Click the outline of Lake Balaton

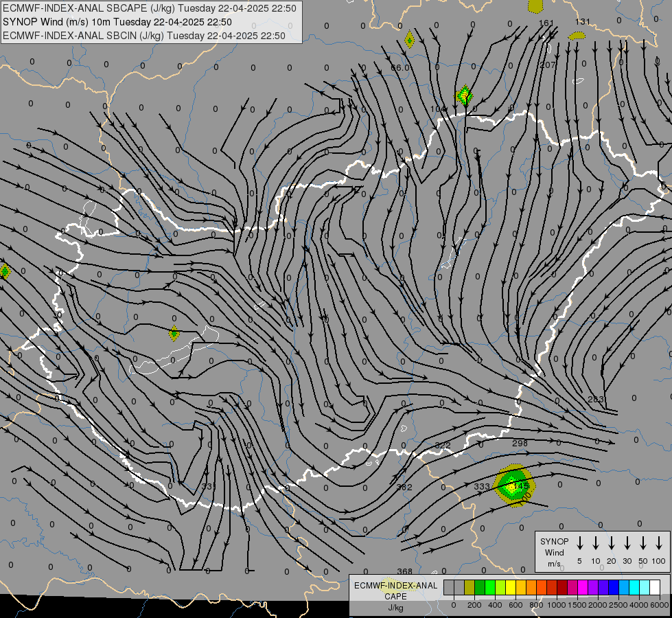(174, 352)
